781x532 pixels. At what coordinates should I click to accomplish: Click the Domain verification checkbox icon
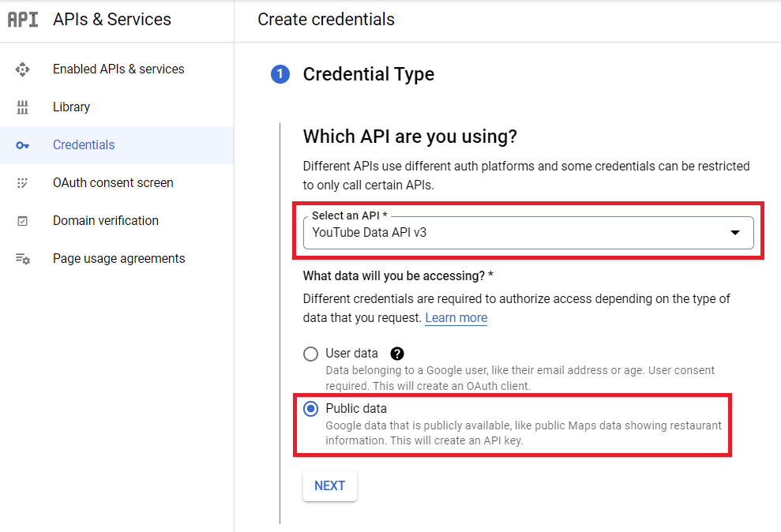[x=22, y=221]
